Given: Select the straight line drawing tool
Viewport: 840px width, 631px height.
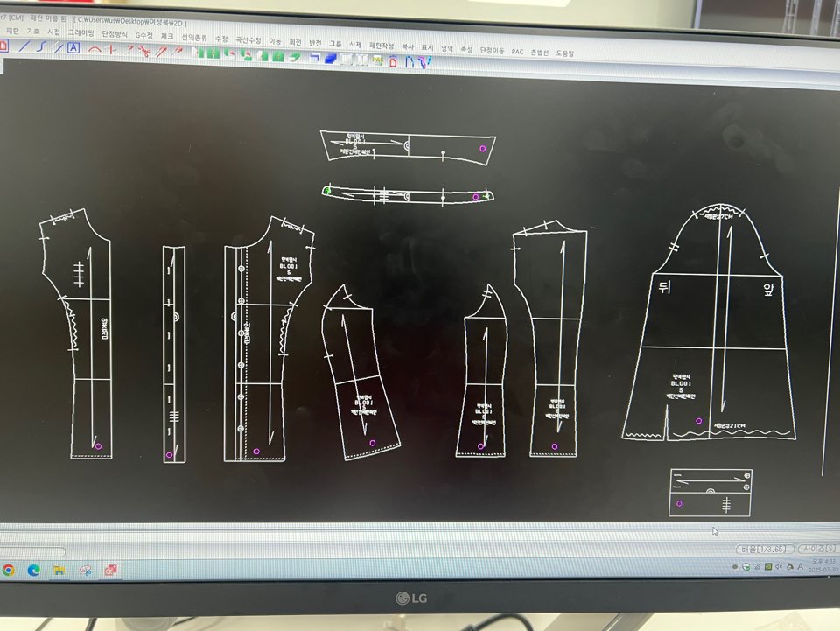Looking at the screenshot, I should 24,46.
